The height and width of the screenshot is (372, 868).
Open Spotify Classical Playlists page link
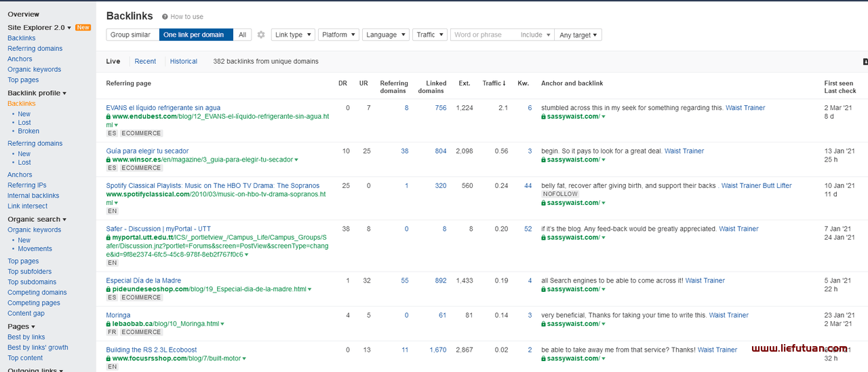coord(213,185)
